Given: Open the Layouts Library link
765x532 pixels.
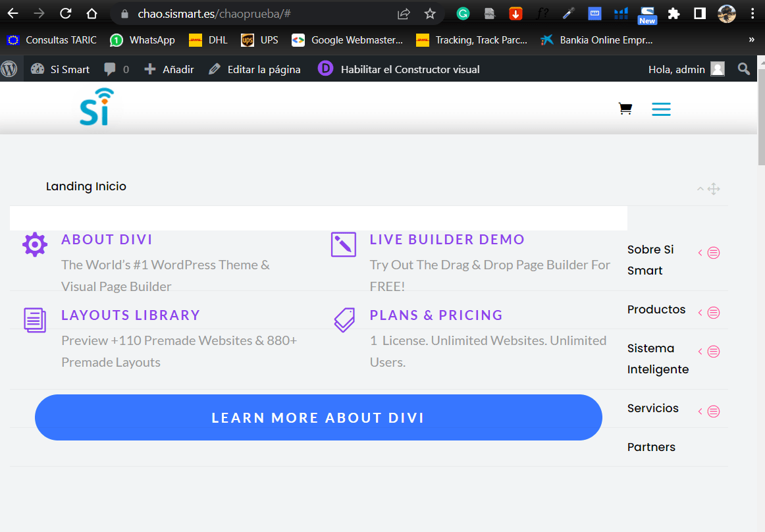Looking at the screenshot, I should click(x=131, y=315).
